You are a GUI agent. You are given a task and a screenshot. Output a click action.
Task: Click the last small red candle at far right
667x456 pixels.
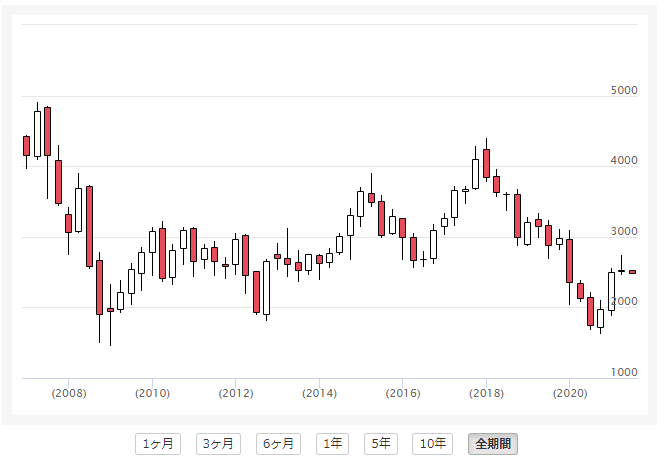pos(632,271)
